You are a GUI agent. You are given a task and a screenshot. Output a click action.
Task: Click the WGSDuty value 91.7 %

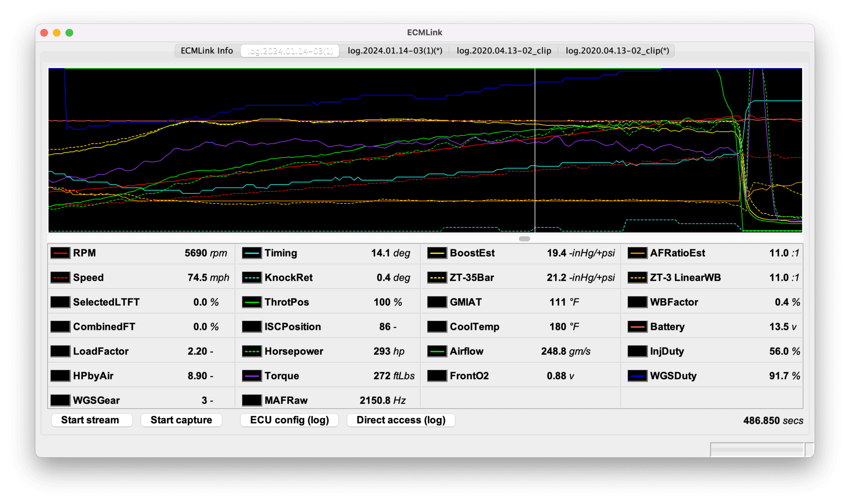[785, 376]
